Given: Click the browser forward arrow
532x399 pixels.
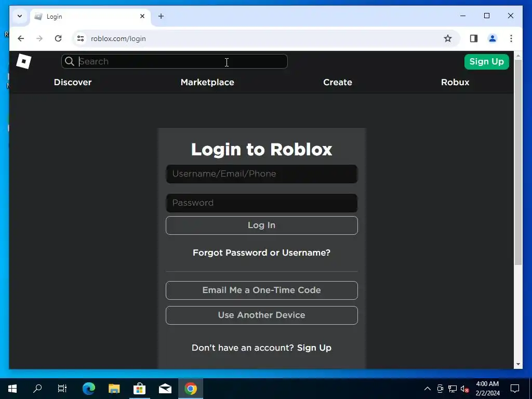Looking at the screenshot, I should tap(39, 38).
